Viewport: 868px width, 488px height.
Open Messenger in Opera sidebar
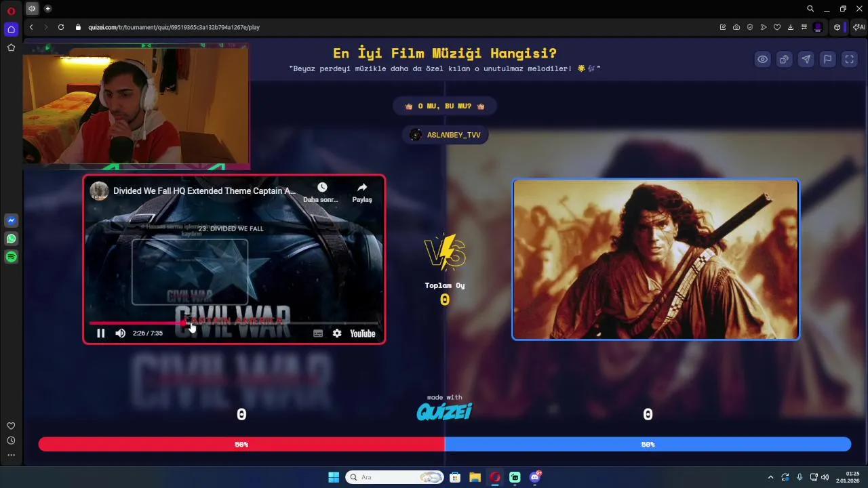(11, 220)
